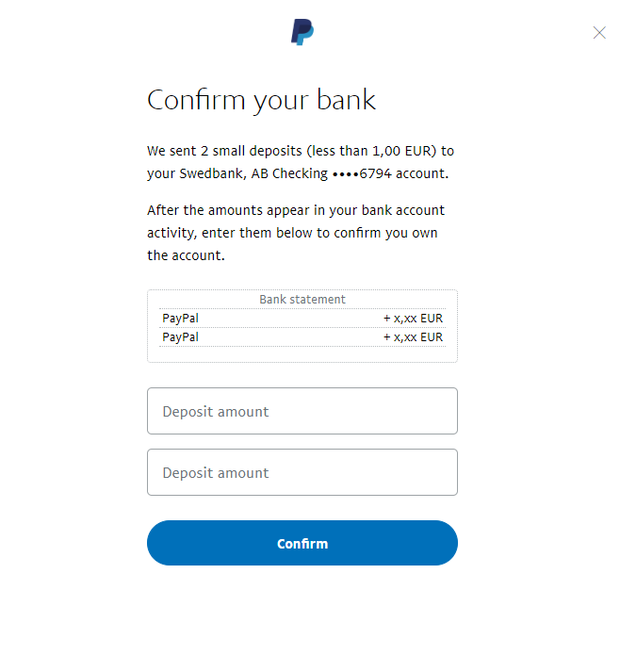Close the Confirm your bank dialog
The width and height of the screenshot is (620, 672).
point(599,33)
